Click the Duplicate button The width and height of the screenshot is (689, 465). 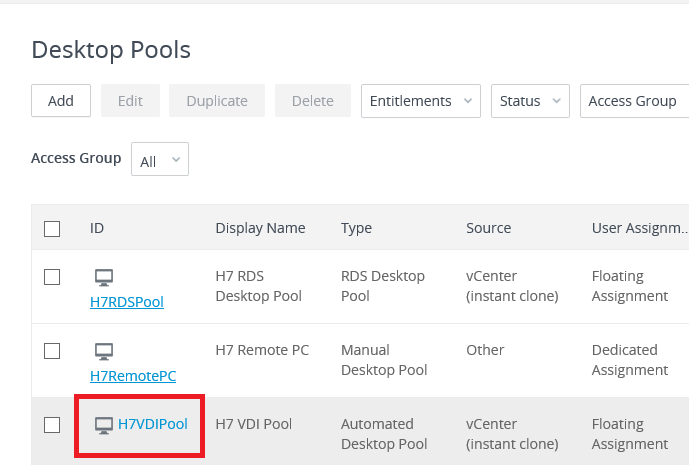coord(217,101)
